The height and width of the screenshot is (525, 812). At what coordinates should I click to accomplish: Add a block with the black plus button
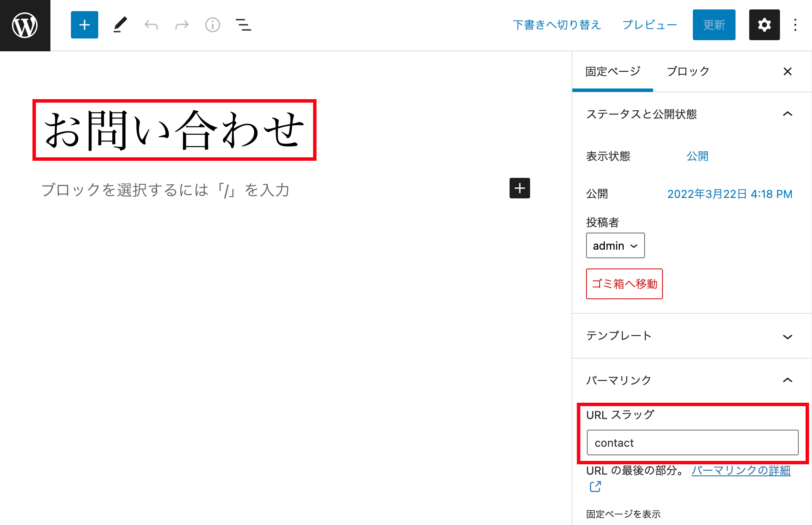pyautogui.click(x=520, y=188)
